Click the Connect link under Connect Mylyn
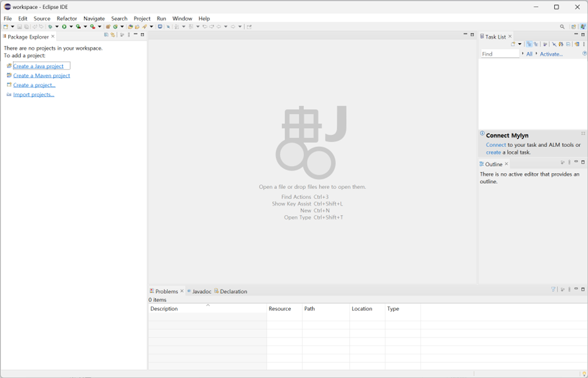This screenshot has height=378, width=588. click(x=496, y=144)
